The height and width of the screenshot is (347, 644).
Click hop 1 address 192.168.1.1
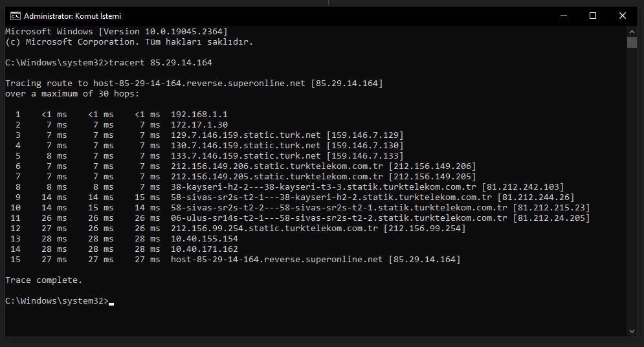(199, 114)
